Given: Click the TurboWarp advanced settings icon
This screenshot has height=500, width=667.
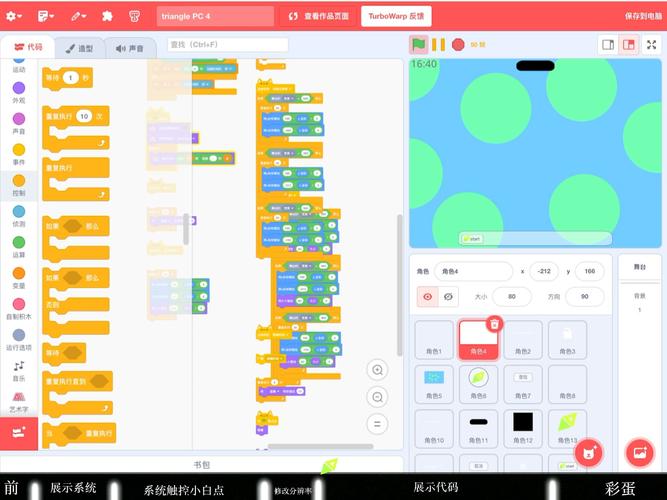Looking at the screenshot, I should tap(134, 16).
